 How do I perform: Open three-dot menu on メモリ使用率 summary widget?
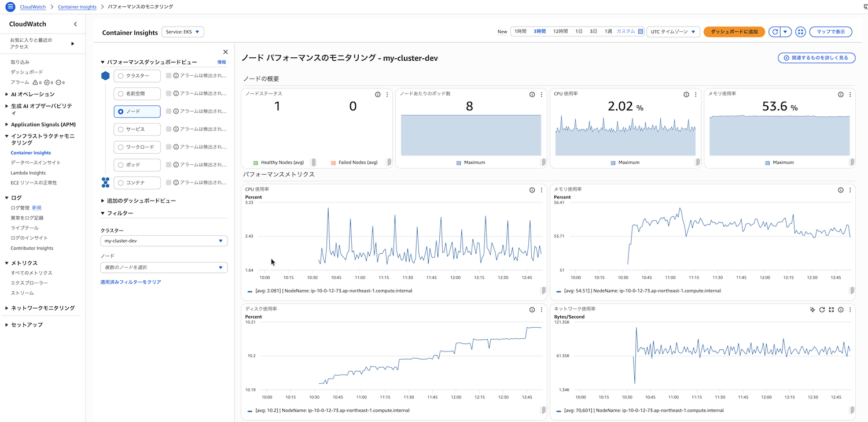850,94
